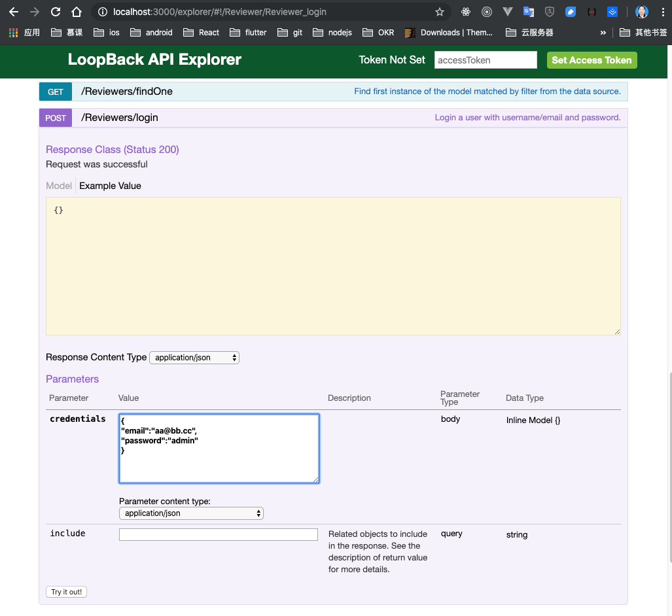This screenshot has width=672, height=616.
Task: Switch to the Example Value tab
Action: [x=110, y=186]
